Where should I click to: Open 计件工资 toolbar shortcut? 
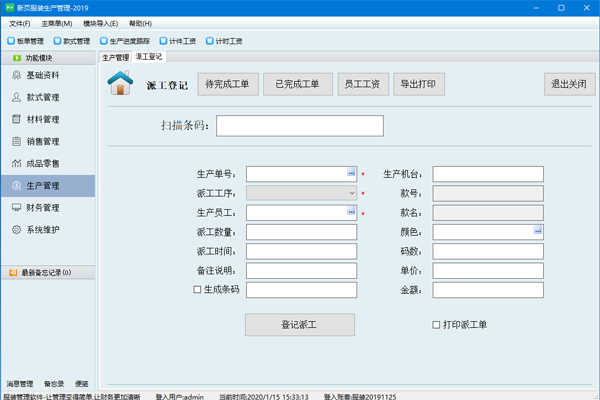pos(178,41)
